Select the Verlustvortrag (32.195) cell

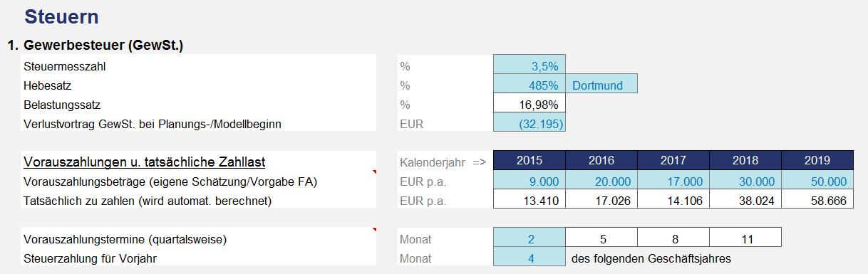[529, 124]
